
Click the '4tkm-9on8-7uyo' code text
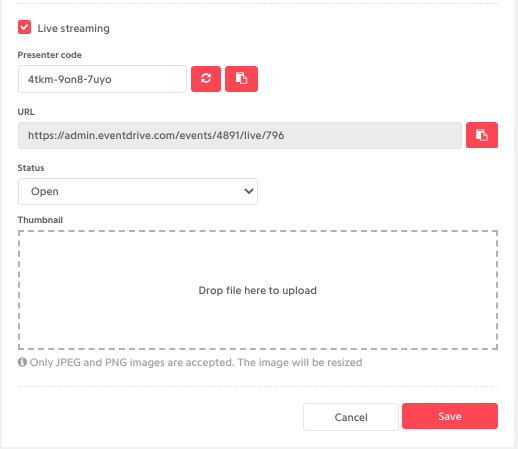click(x=70, y=79)
